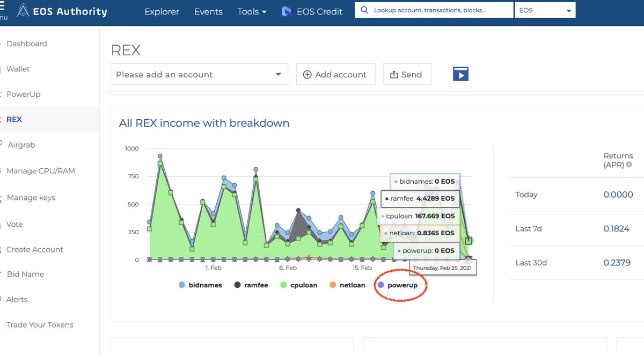
Task: Select REX in the sidebar
Action: pyautogui.click(x=14, y=119)
